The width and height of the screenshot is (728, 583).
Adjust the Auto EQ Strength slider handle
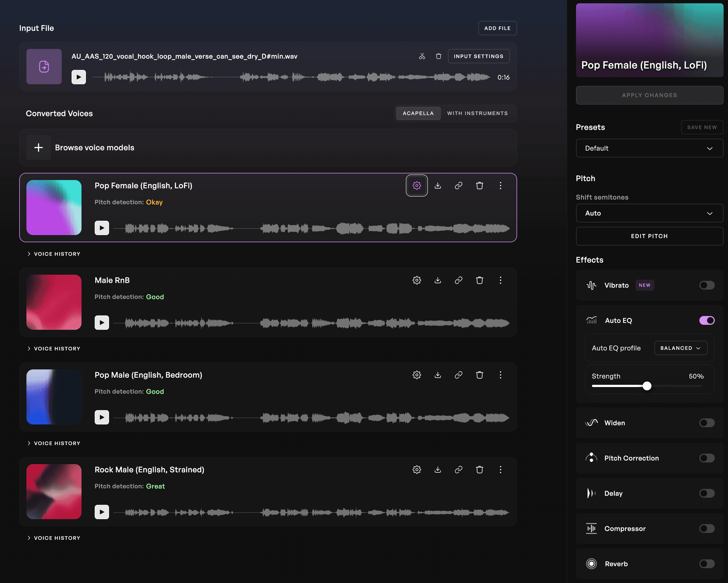[646, 386]
